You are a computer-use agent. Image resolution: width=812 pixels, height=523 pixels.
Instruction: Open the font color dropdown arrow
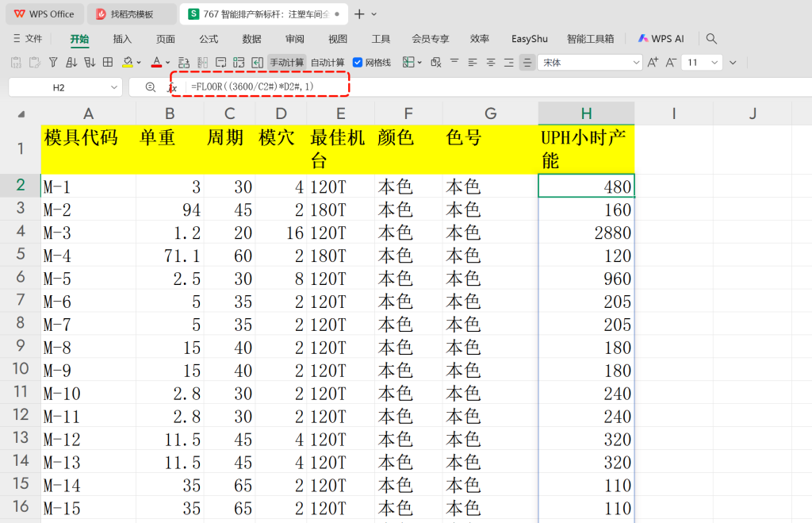click(x=168, y=63)
